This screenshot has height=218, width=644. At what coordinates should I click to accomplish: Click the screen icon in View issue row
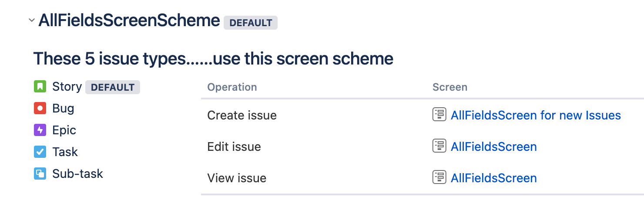click(x=439, y=177)
